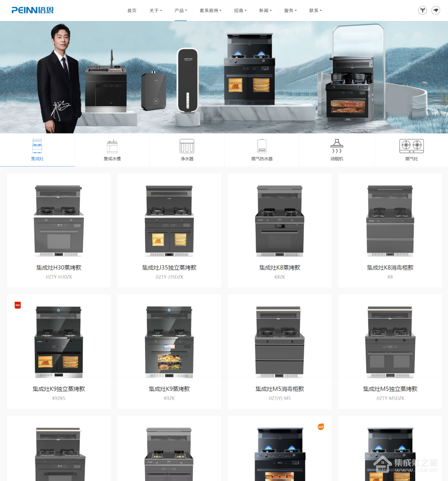Screen dimensions: 448x481
Task: Expand the 产品 menu
Action: (x=181, y=10)
